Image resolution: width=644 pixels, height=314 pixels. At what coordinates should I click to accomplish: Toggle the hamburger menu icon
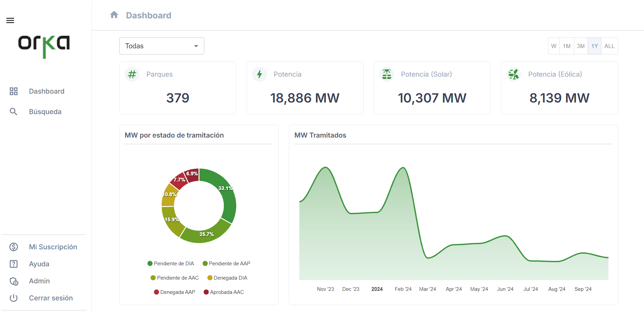tap(10, 20)
